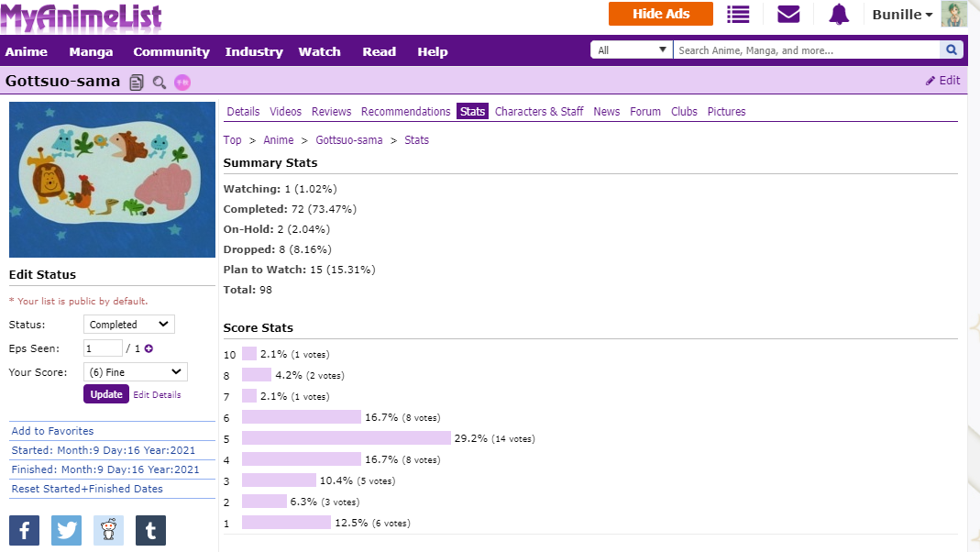Click the document icon beside Gottsuo-sama title
Screen dimensions: 980x552
tap(137, 83)
